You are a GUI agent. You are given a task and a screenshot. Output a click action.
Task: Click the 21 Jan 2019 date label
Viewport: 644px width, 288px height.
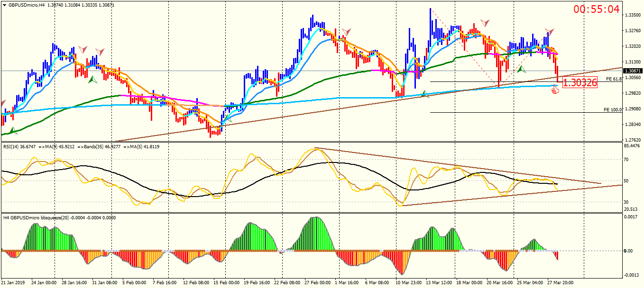coord(14,283)
